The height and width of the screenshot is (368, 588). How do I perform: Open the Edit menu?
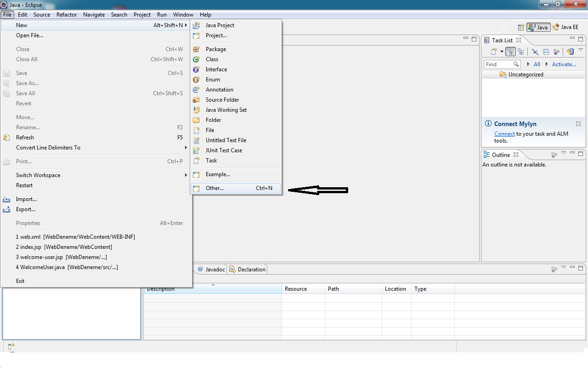pos(23,15)
